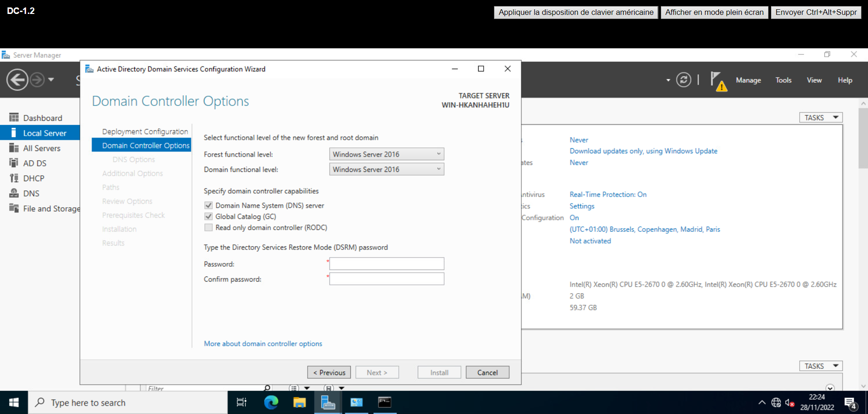Image resolution: width=868 pixels, height=414 pixels.
Task: Switch to Server Manager taskbar icon
Action: tap(328, 402)
